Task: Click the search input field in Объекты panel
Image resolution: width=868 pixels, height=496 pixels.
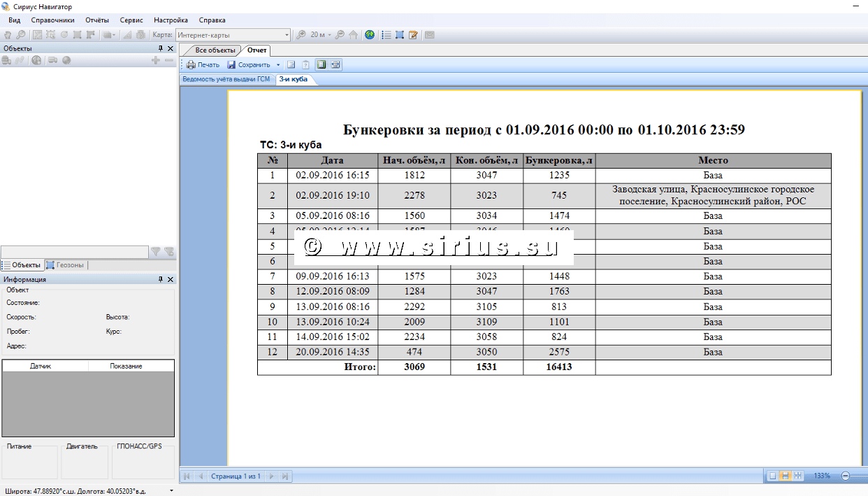Action: click(x=75, y=252)
